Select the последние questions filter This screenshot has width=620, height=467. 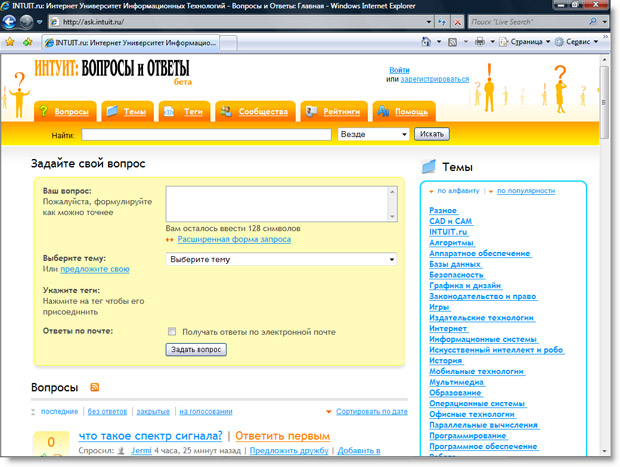pyautogui.click(x=59, y=412)
